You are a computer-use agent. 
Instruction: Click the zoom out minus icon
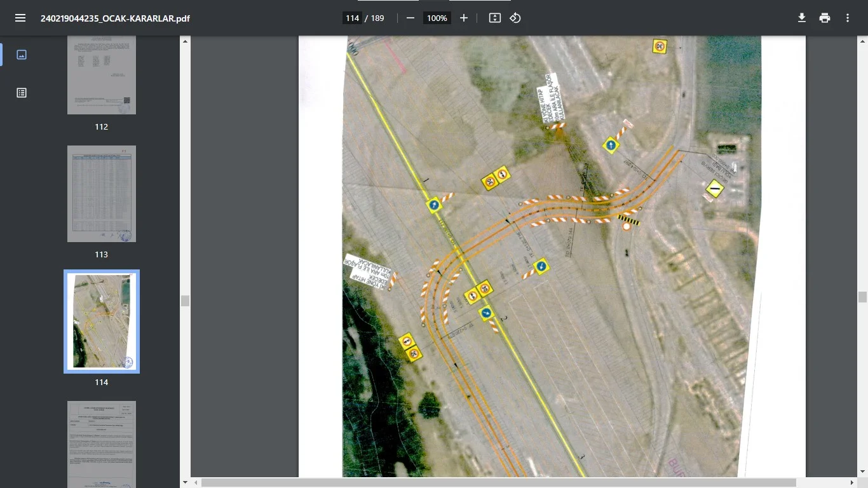coord(410,18)
